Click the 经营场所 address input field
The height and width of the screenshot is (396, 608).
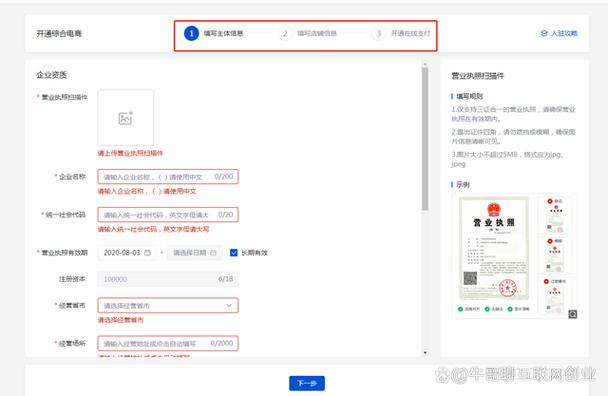coord(168,344)
